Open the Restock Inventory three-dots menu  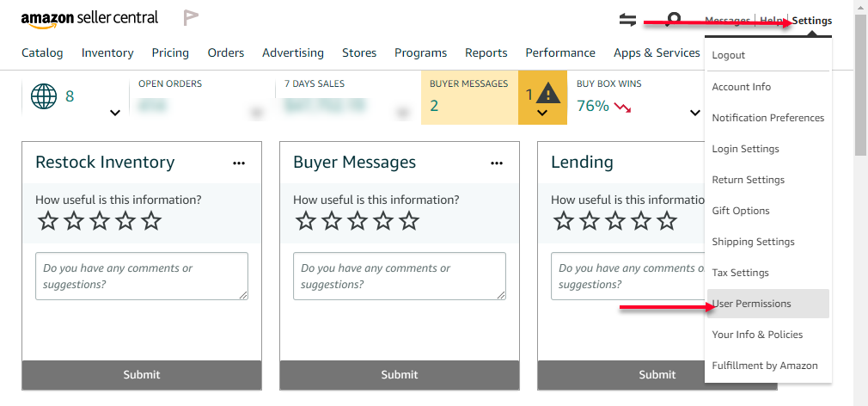point(239,163)
